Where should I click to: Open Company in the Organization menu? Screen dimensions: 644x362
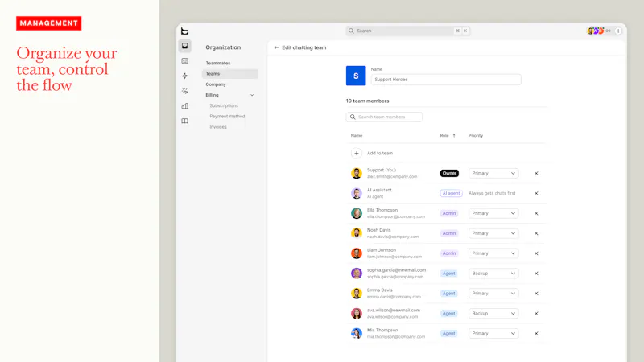(216, 84)
